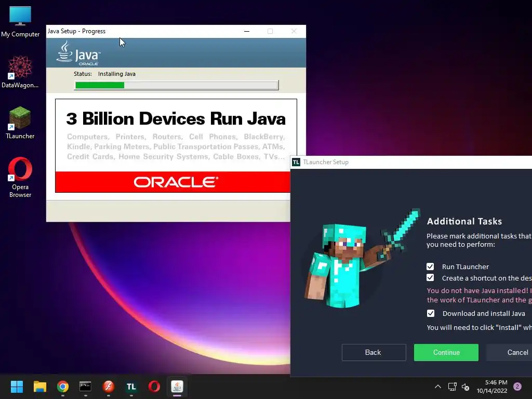Open the network status tray icon
The width and height of the screenshot is (532, 399).
(453, 387)
